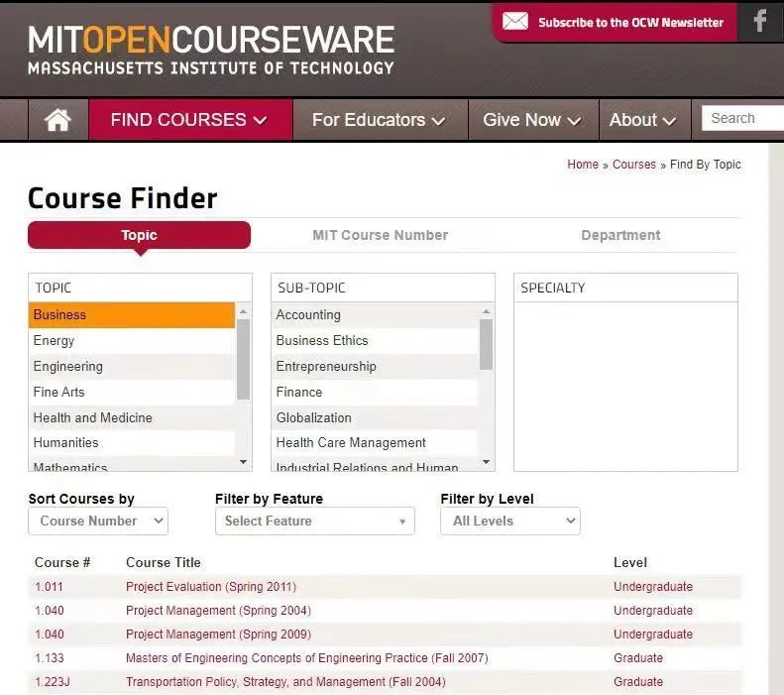Open Project Evaluation (Spring 2011) course
The width and height of the screenshot is (784, 695).
pos(211,587)
